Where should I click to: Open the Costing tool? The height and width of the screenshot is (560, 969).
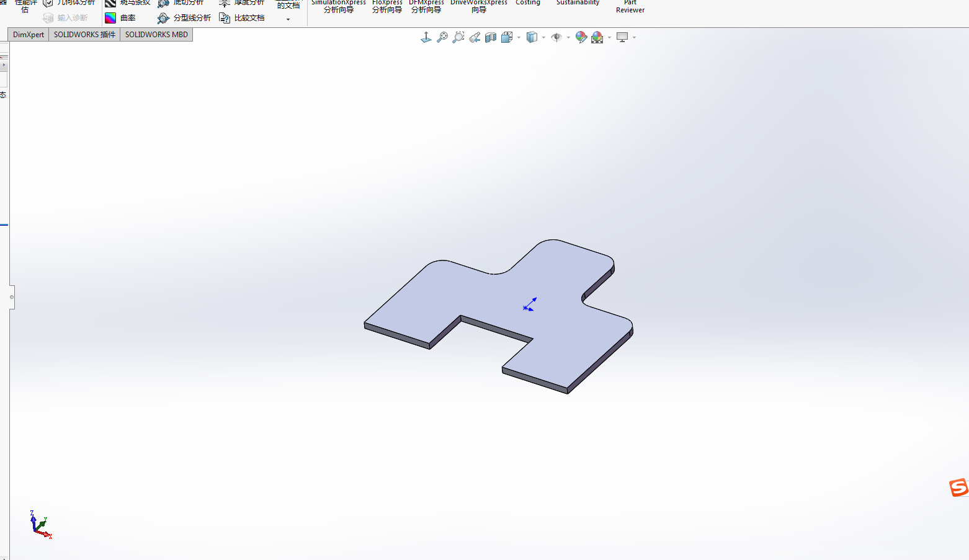(528, 3)
